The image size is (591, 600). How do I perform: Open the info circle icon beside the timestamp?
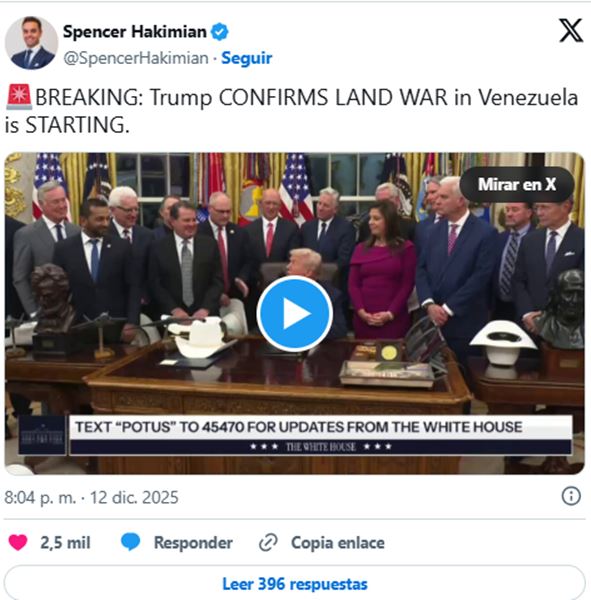click(571, 496)
